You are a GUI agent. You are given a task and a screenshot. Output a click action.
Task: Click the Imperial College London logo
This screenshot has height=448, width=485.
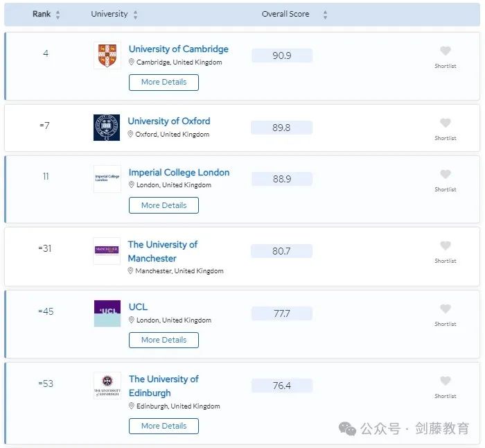[x=107, y=179]
